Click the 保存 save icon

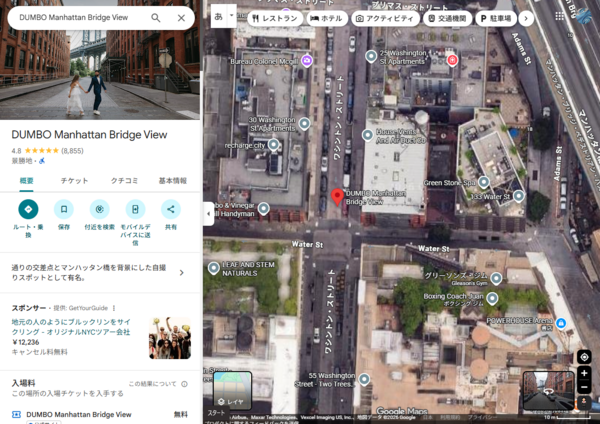[x=64, y=209]
